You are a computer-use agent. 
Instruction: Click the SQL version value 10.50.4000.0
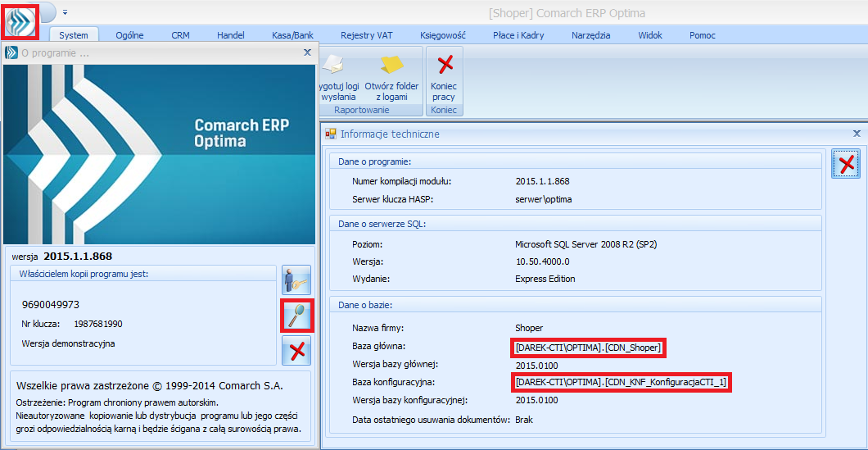(x=542, y=261)
